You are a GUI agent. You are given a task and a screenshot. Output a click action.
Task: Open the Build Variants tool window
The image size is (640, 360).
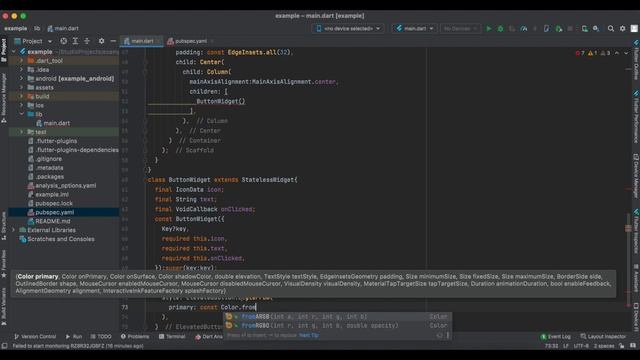click(4, 306)
